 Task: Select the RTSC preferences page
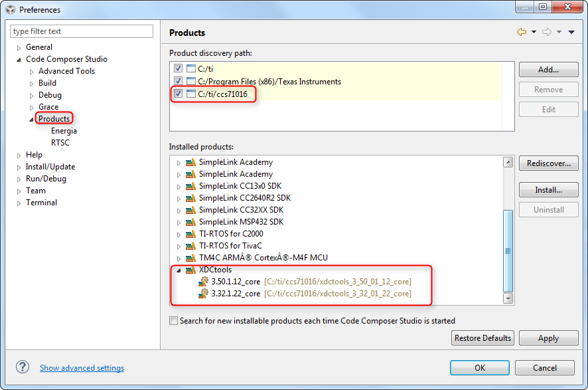(x=60, y=143)
